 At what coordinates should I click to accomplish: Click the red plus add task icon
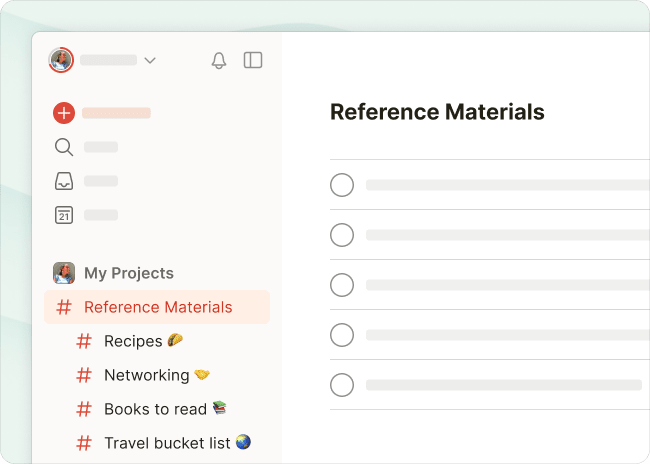tap(64, 113)
